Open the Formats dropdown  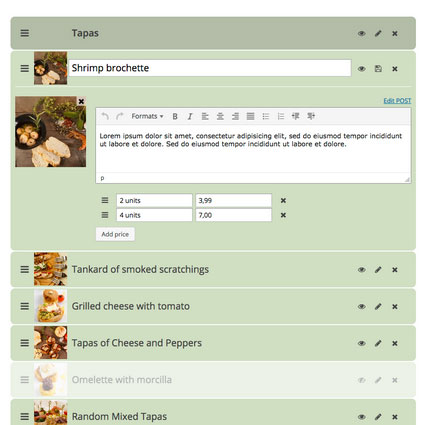[147, 116]
